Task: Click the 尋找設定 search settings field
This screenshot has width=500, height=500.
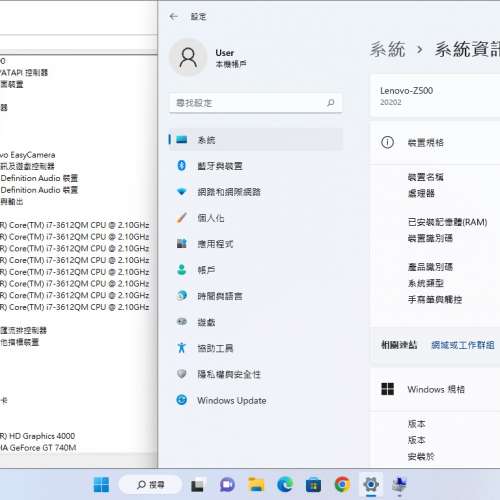Action: coord(256,103)
